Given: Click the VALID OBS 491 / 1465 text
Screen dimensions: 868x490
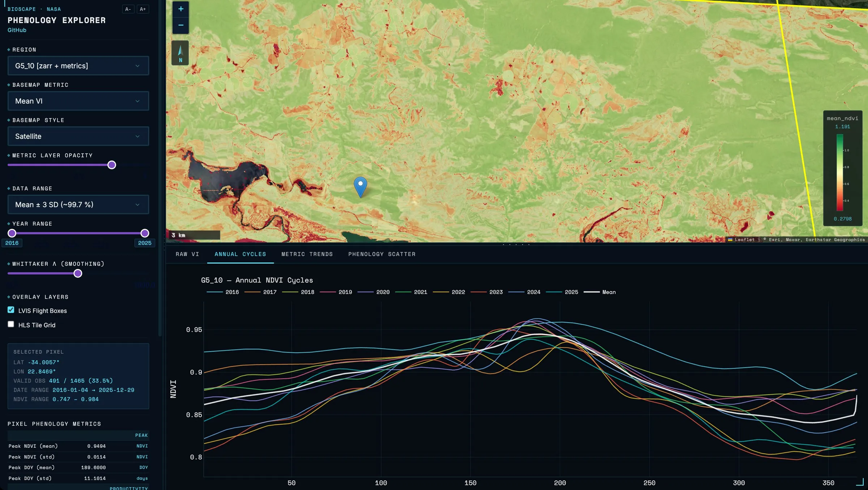Looking at the screenshot, I should coord(63,381).
